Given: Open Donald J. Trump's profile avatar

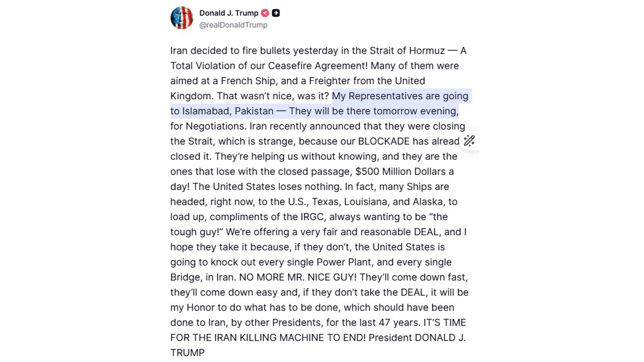Looking at the screenshot, I should (x=182, y=18).
